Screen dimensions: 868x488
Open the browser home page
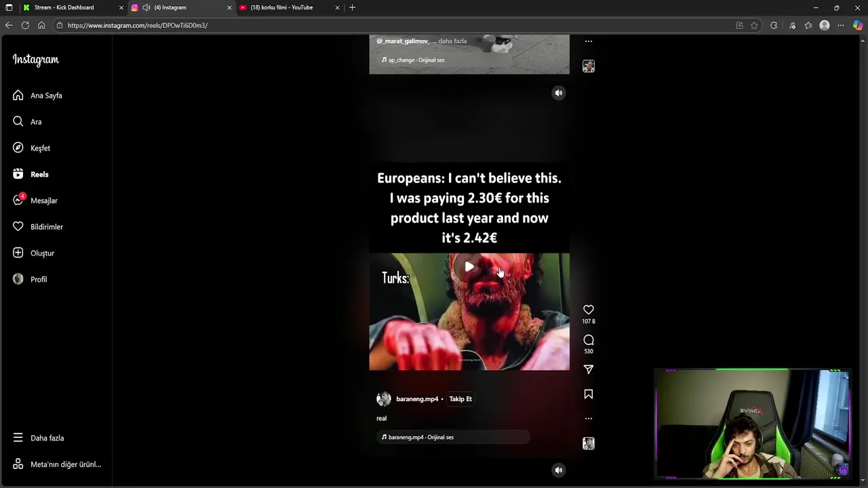[x=41, y=25]
